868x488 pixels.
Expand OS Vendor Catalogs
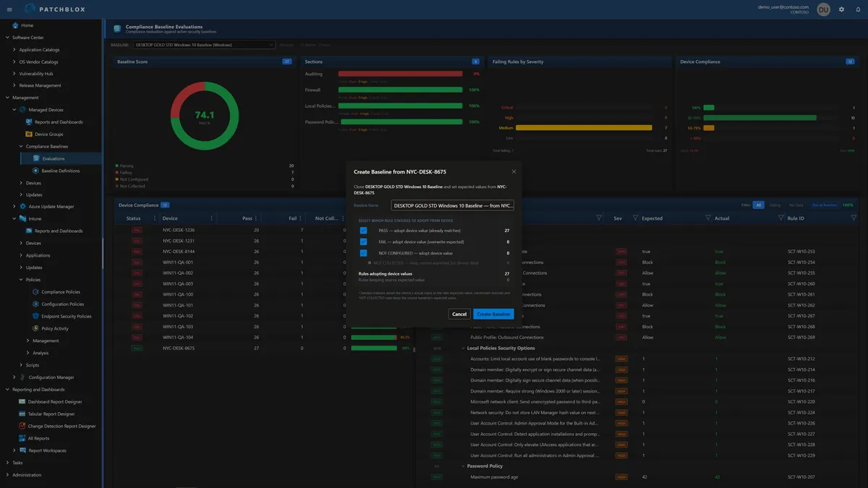tap(14, 61)
